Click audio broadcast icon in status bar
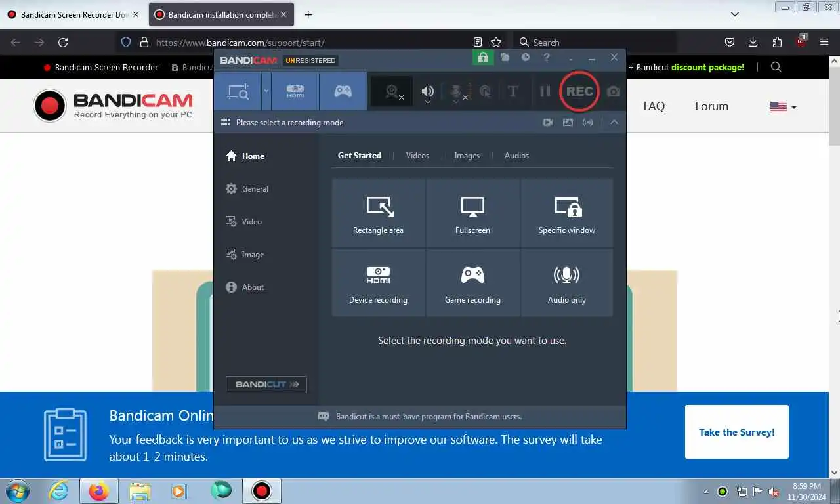Viewport: 840px width, 504px height. [587, 122]
